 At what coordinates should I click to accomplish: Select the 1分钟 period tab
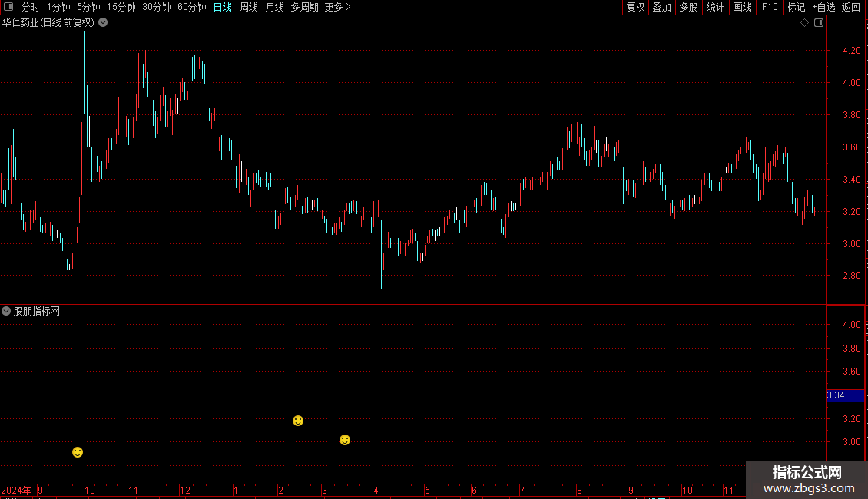tap(58, 7)
